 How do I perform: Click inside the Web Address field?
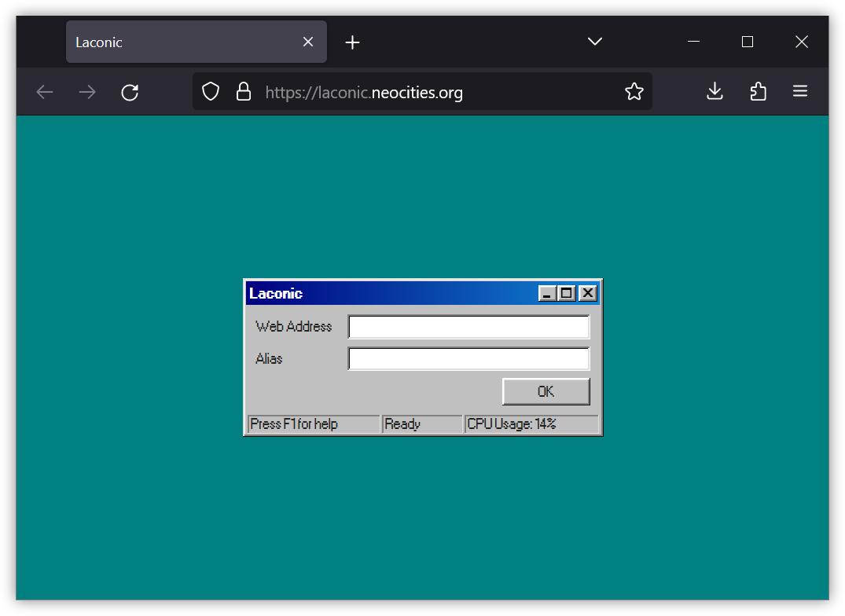click(468, 326)
